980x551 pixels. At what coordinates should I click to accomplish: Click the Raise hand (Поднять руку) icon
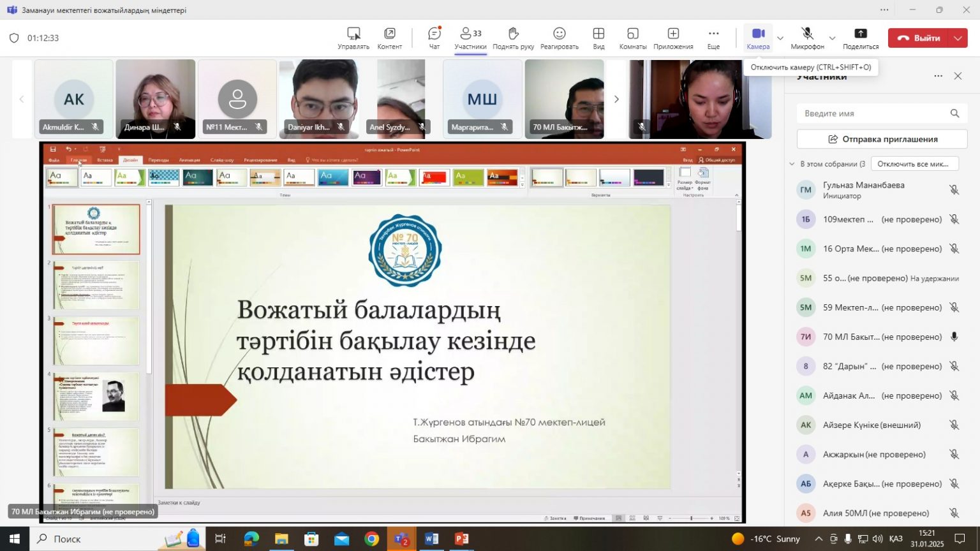tap(513, 38)
